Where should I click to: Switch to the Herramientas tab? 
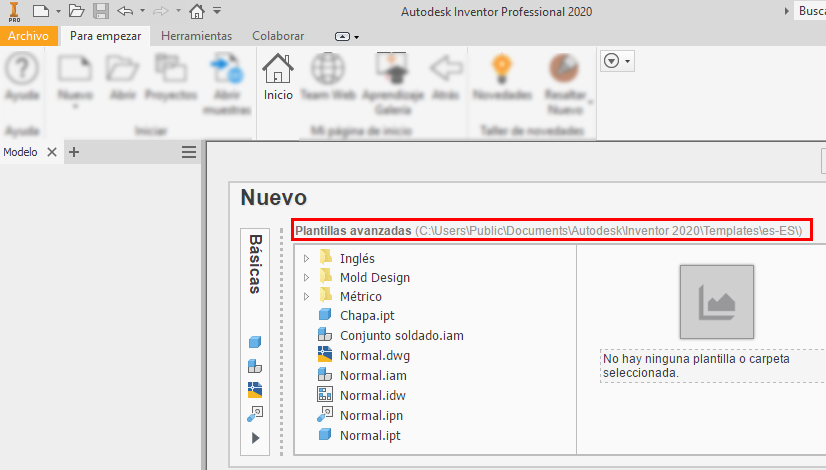pos(196,36)
